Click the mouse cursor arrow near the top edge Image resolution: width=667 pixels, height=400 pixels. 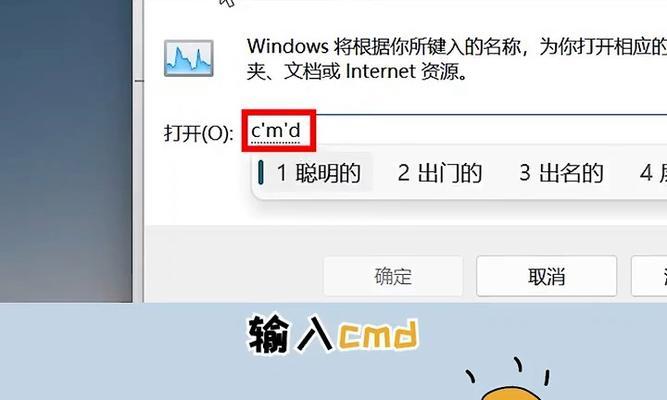point(227,3)
